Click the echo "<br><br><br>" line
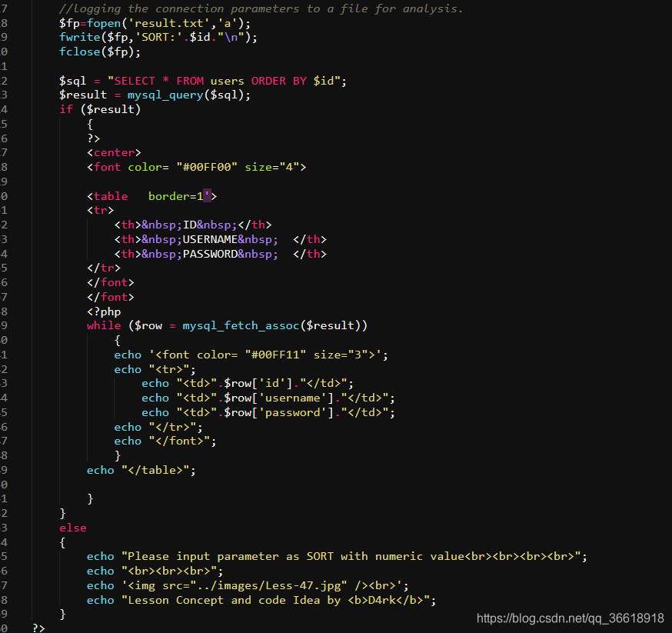 click(155, 571)
